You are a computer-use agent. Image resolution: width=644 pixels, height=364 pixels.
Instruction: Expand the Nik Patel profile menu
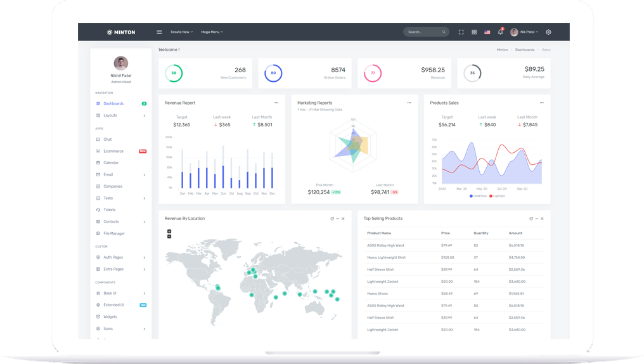(x=524, y=32)
